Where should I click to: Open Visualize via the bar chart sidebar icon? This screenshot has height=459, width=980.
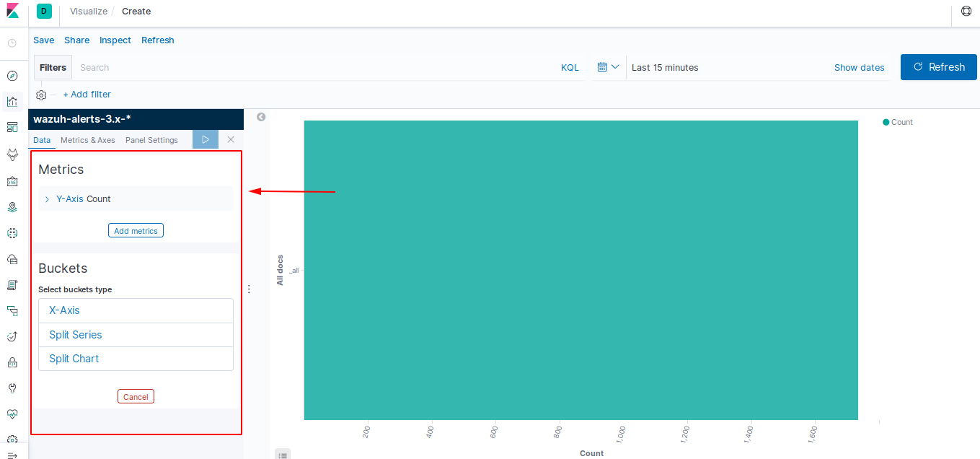12,102
